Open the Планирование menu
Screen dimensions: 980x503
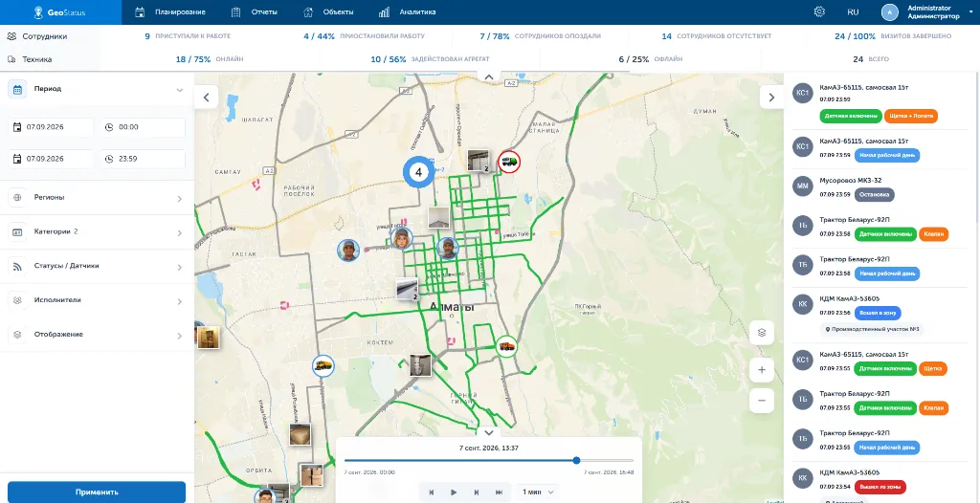170,11
